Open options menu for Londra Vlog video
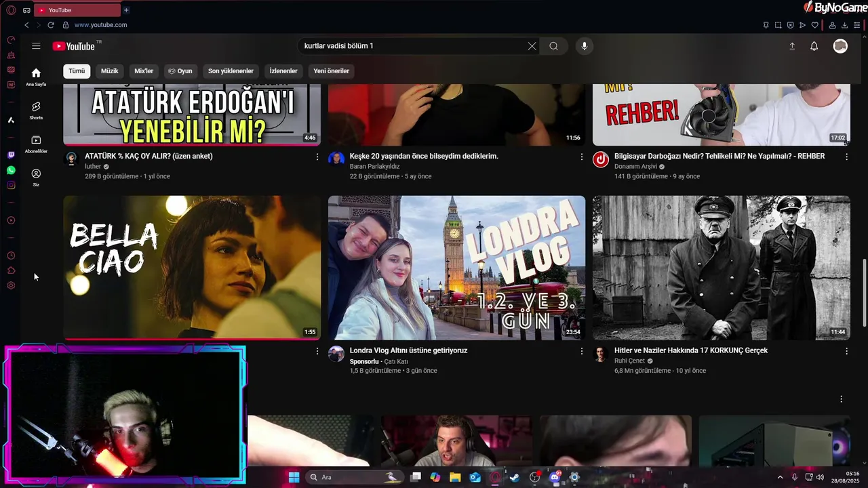This screenshot has width=868, height=488. 581,351
